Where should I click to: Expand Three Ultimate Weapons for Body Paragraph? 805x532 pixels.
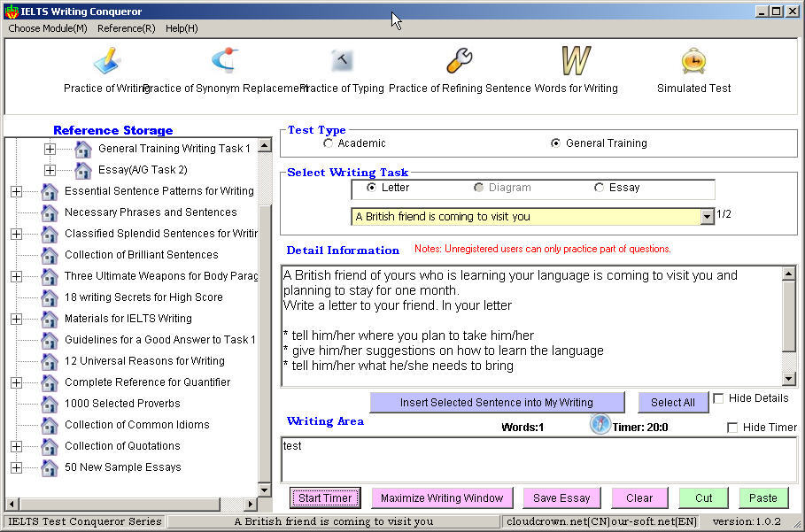(x=17, y=276)
